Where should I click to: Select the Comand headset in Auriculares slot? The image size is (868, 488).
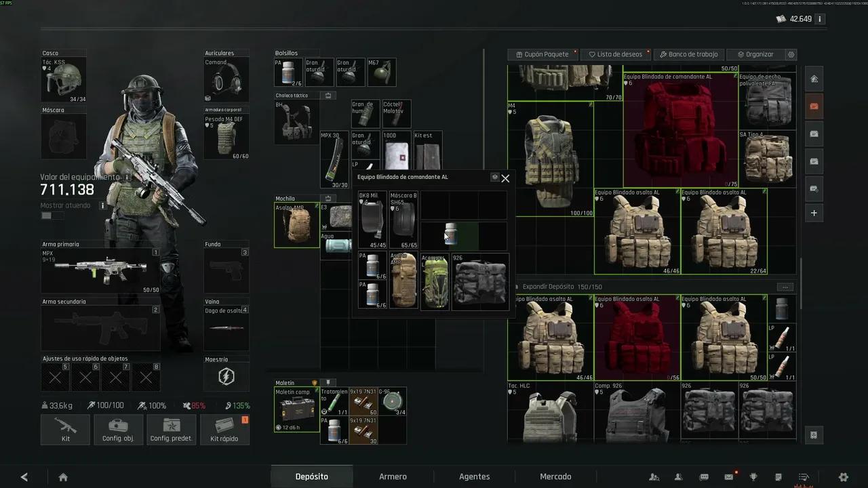[226, 80]
